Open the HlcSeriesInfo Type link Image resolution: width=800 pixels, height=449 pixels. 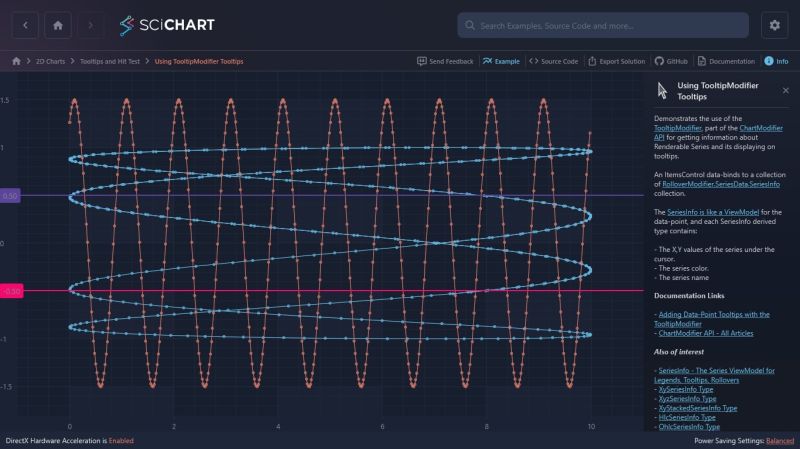pyautogui.click(x=687, y=417)
